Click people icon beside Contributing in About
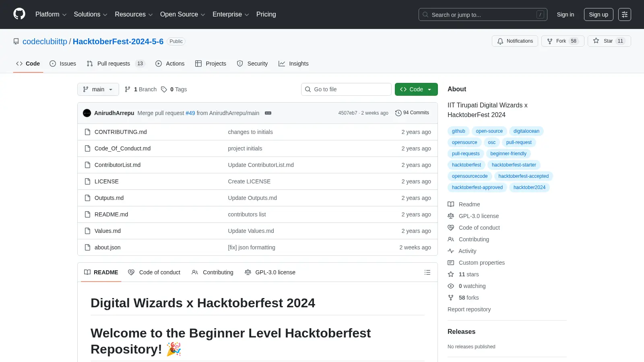644x362 pixels. 451,239
